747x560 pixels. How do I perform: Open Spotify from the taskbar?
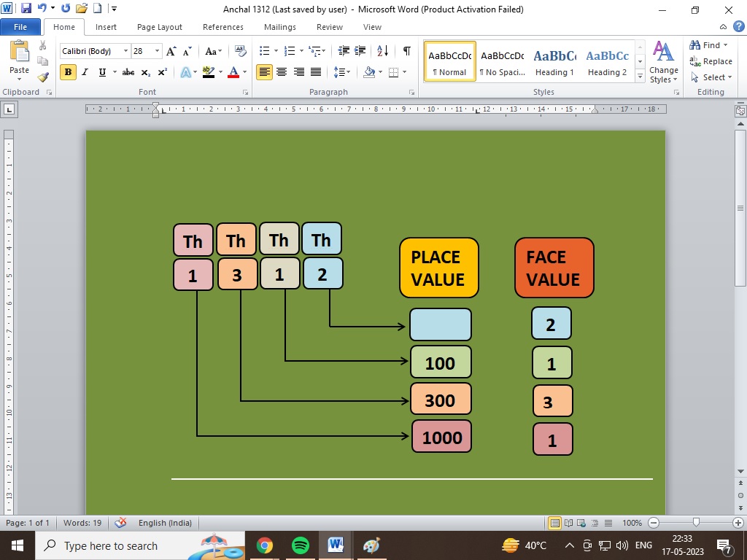click(300, 545)
